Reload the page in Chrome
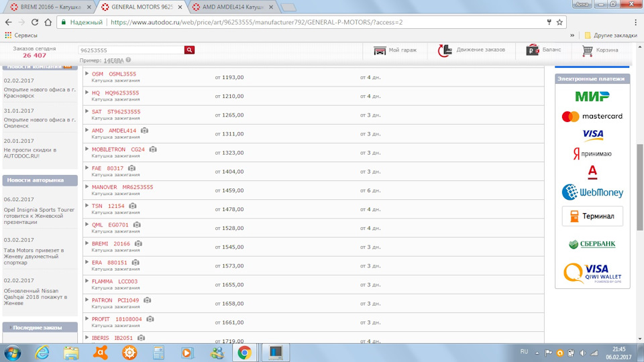The width and height of the screenshot is (644, 362). point(35,22)
